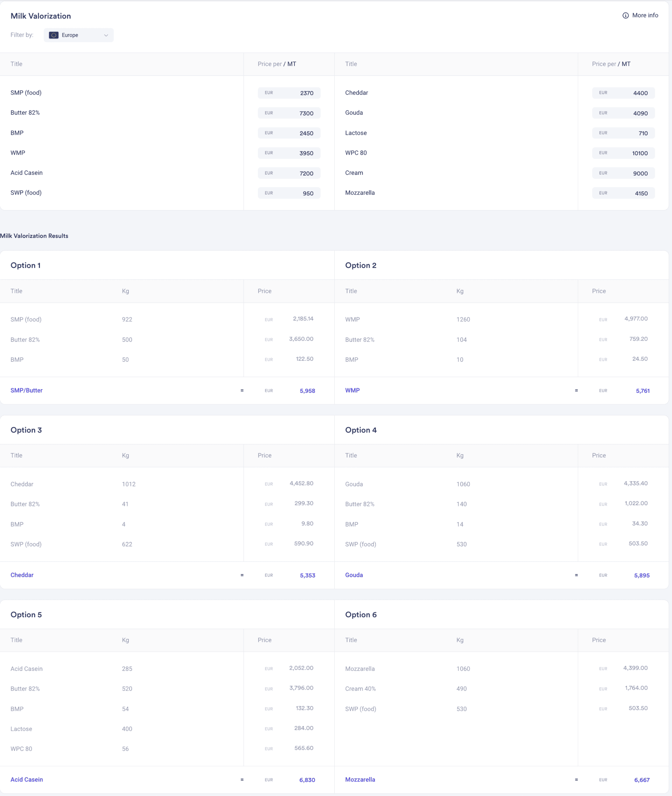Select the Option 4 total 5,895

click(x=642, y=576)
